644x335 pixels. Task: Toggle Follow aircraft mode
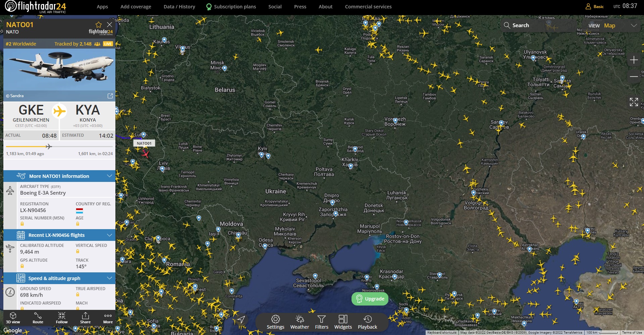[x=62, y=318]
